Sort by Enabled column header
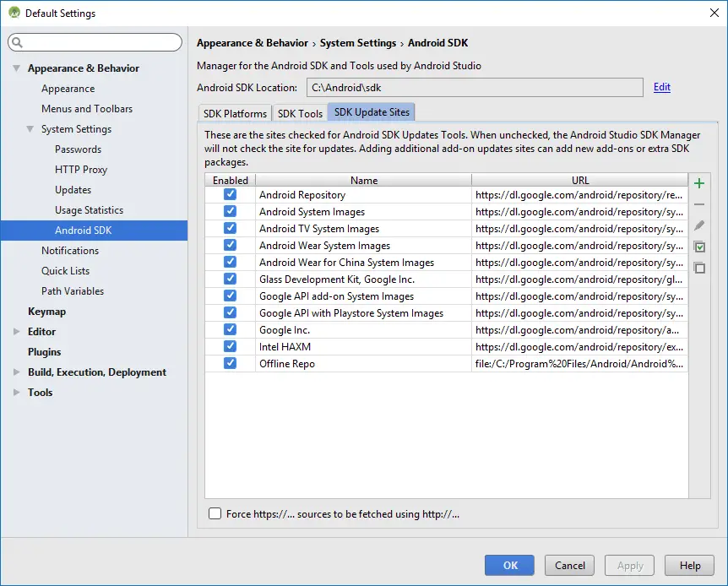Image resolution: width=728 pixels, height=586 pixels. point(231,180)
